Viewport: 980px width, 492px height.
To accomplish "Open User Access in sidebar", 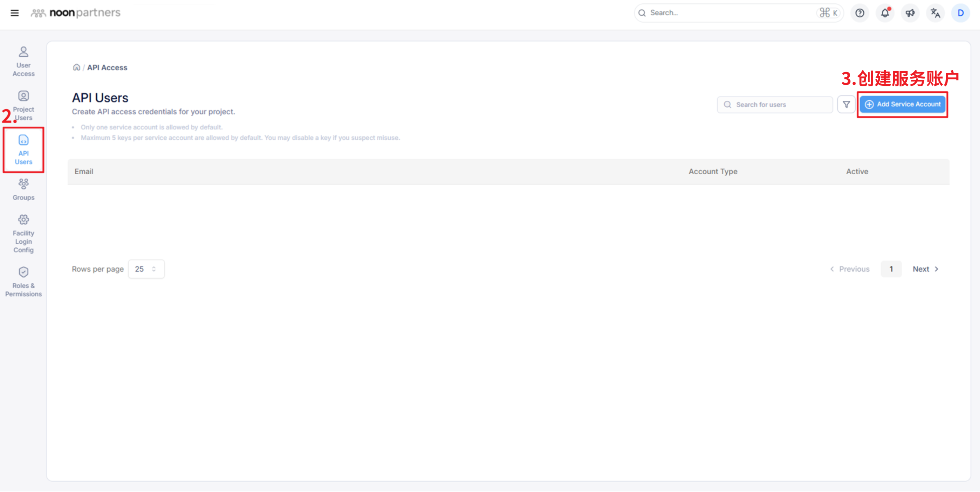I will point(23,62).
